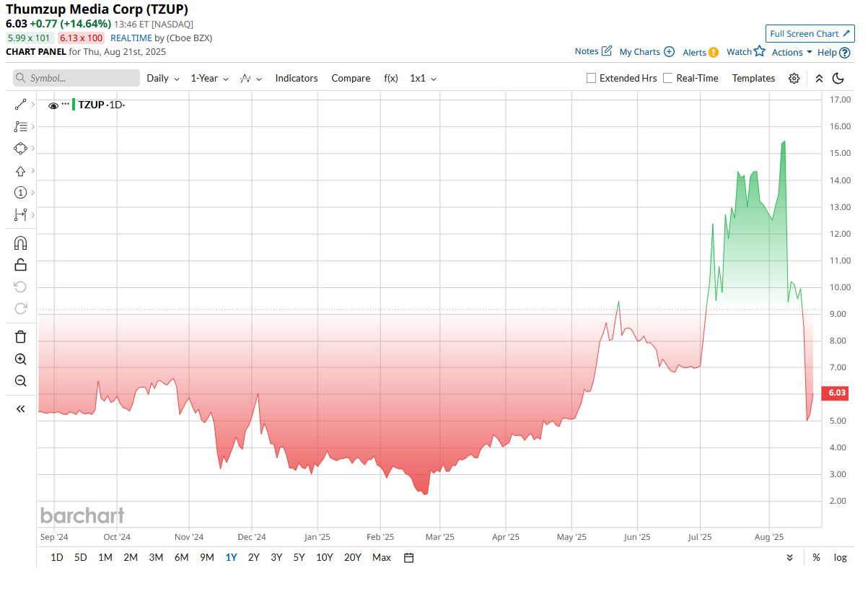
Task: Select the Fibonacci retracement tool
Action: [20, 126]
